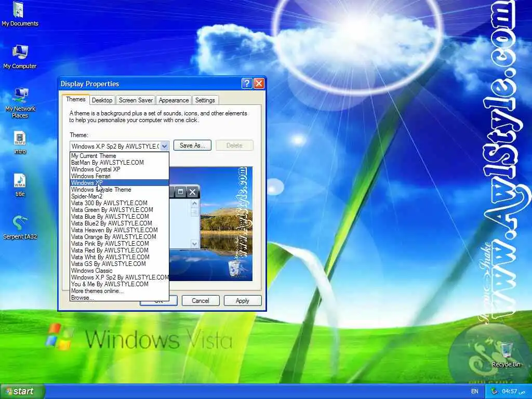Switch to the Desktop tab
Screen dimensions: 532x399
point(102,100)
